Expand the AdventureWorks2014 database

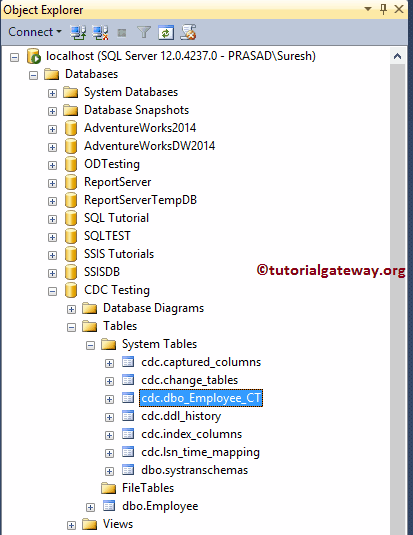coord(52,130)
